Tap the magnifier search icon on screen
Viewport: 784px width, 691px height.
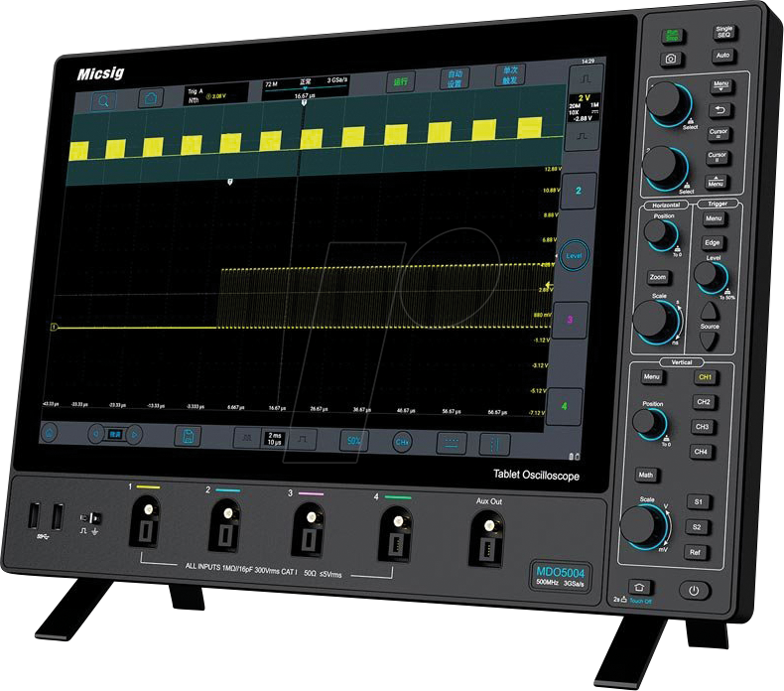point(103,100)
